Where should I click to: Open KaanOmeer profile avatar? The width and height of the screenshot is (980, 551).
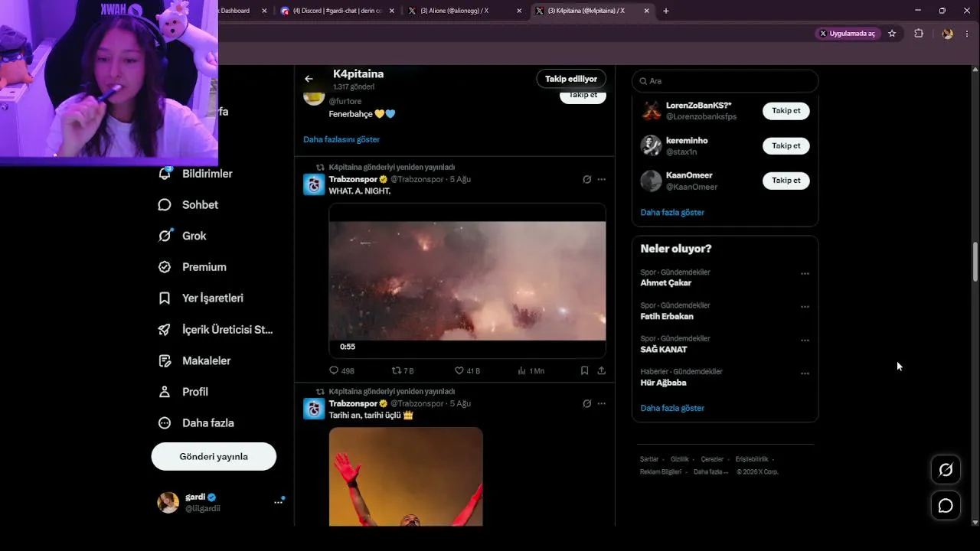[651, 181]
